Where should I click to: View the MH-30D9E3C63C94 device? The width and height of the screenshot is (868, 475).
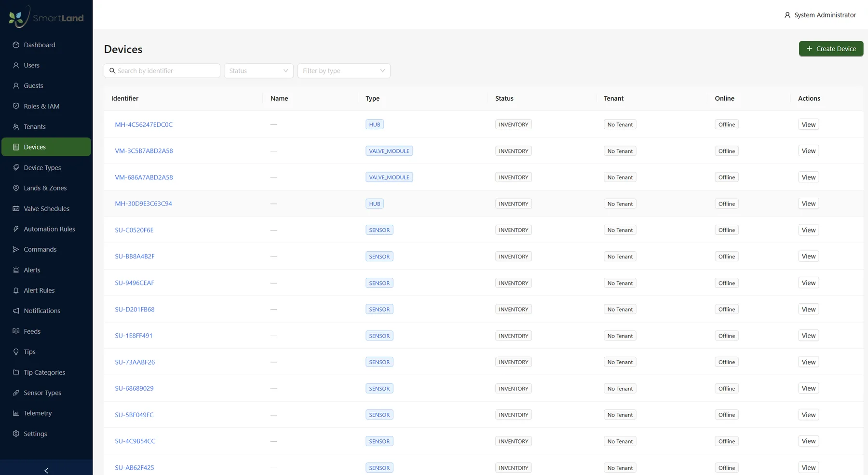[808, 204]
